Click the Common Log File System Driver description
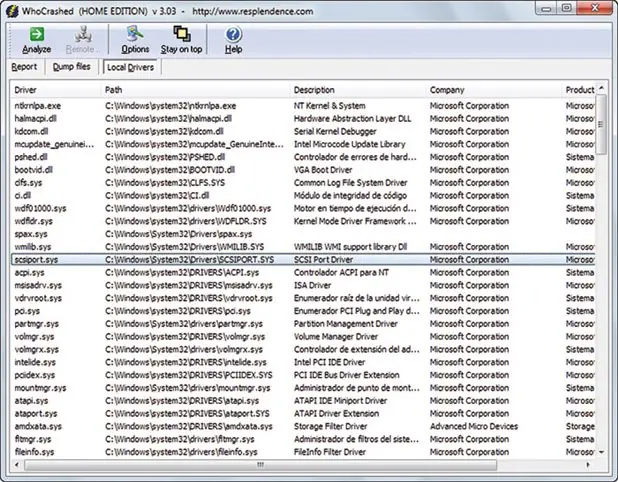 350,183
